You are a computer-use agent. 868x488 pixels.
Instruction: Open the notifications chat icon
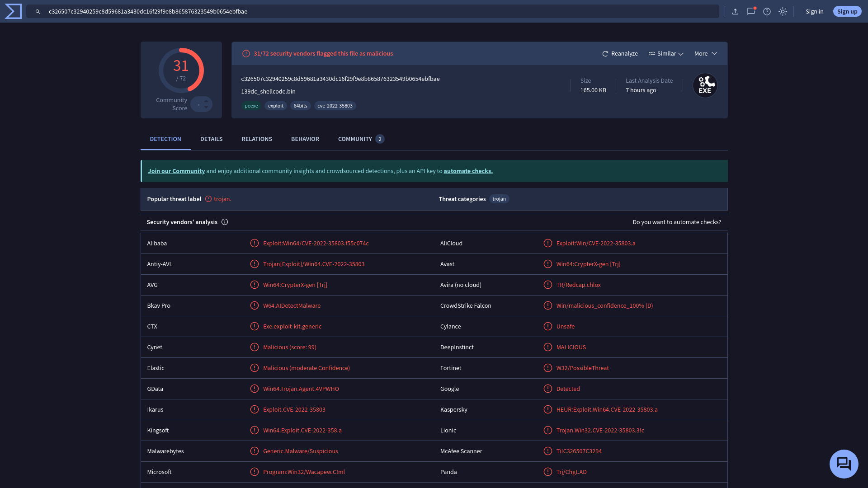pyautogui.click(x=751, y=11)
